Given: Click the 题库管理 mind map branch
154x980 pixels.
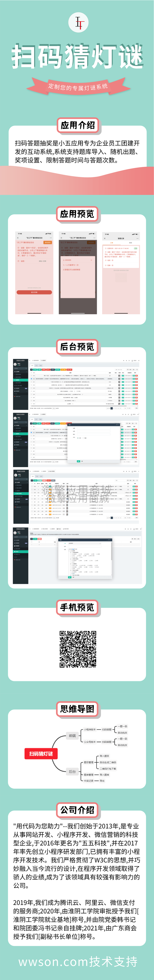Looking at the screenshot, I should click(x=88, y=775).
